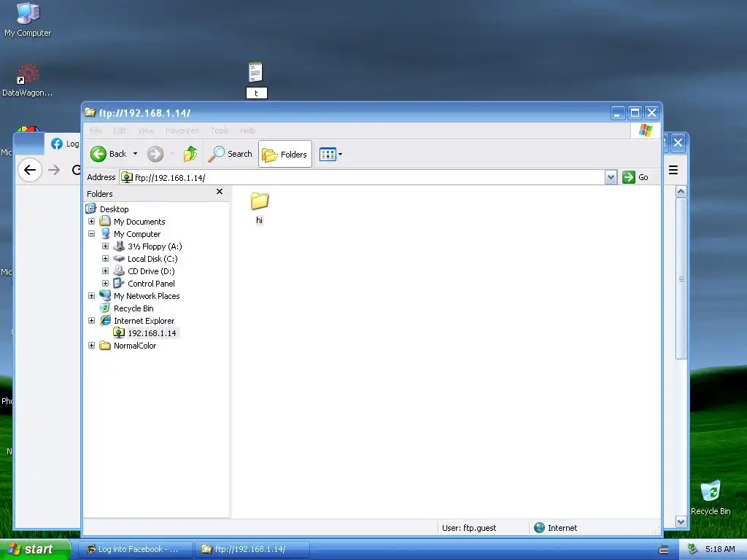Image resolution: width=747 pixels, height=560 pixels.
Task: Click the Internet zone status bar entry
Action: click(555, 528)
